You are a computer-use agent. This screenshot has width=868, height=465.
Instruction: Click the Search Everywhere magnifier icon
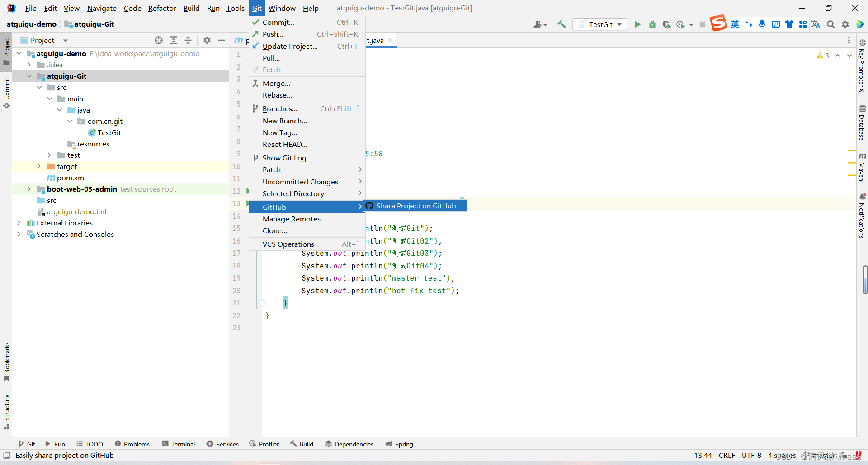[831, 24]
